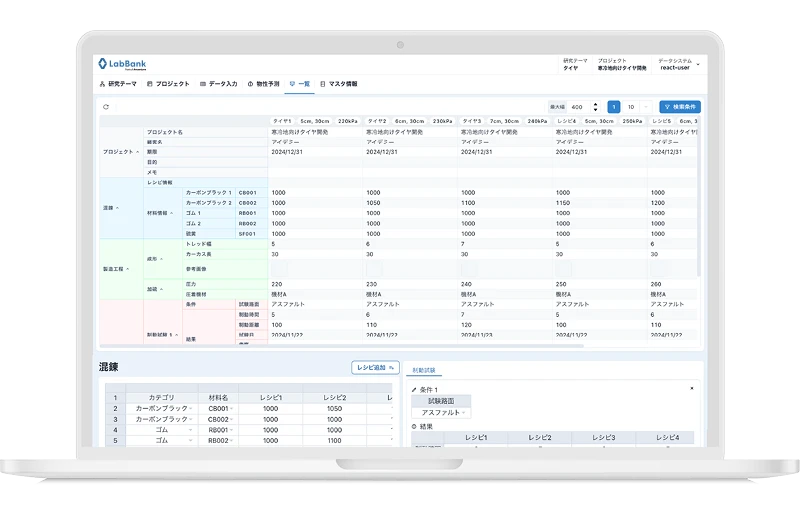Click the refresh icon above the table
The height and width of the screenshot is (520, 800).
click(x=106, y=106)
